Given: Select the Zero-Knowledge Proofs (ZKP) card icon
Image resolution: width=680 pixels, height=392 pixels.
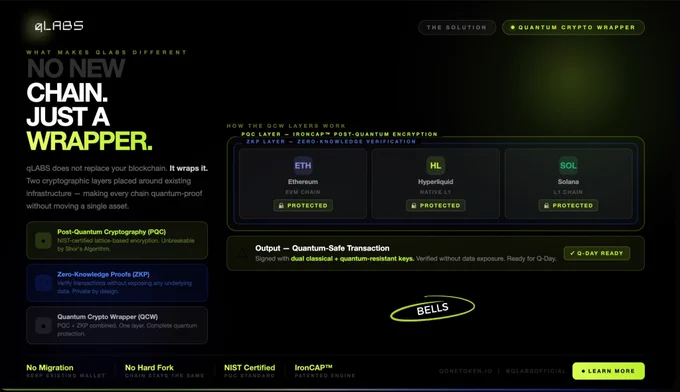Looking at the screenshot, I should (43, 283).
